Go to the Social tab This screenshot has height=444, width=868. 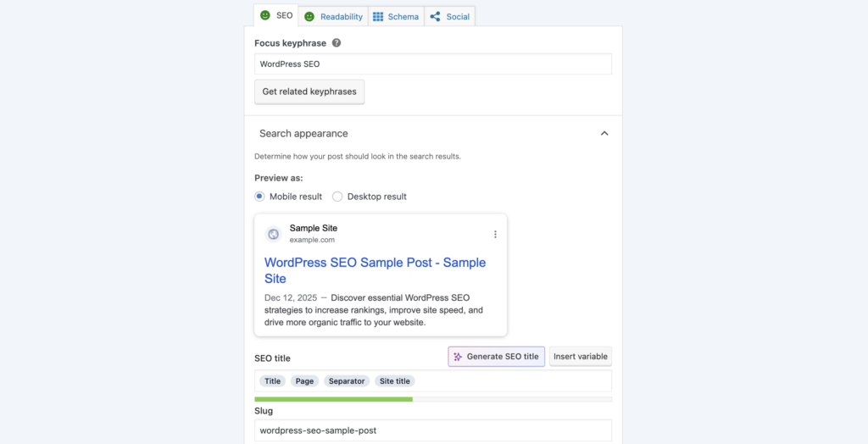449,17
